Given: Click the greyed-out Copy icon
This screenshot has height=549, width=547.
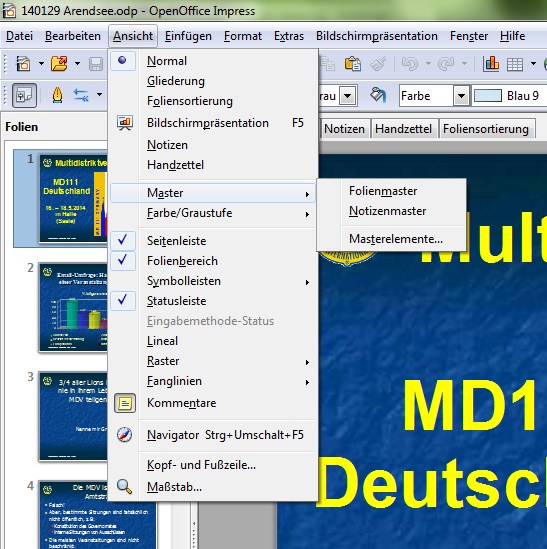Looking at the screenshot, I should (328, 64).
